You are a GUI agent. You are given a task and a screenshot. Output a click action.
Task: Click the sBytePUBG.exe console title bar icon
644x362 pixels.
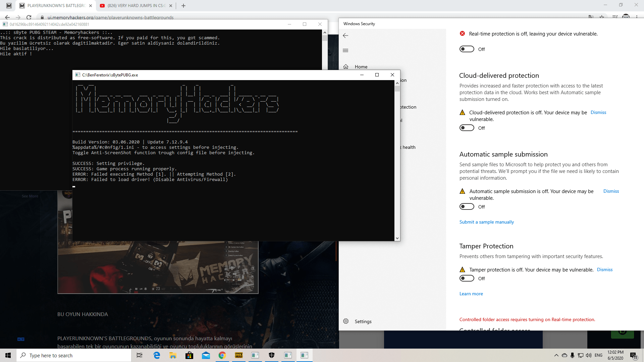(77, 75)
